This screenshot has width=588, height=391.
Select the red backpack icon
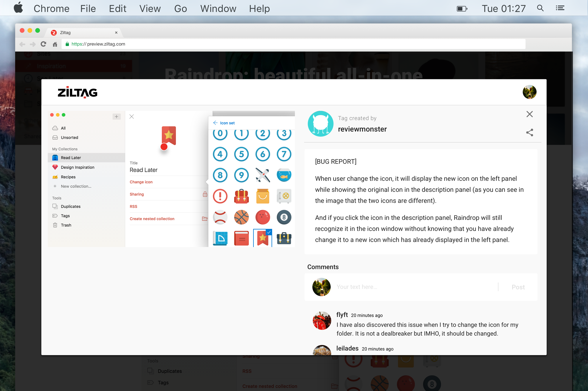(x=241, y=196)
